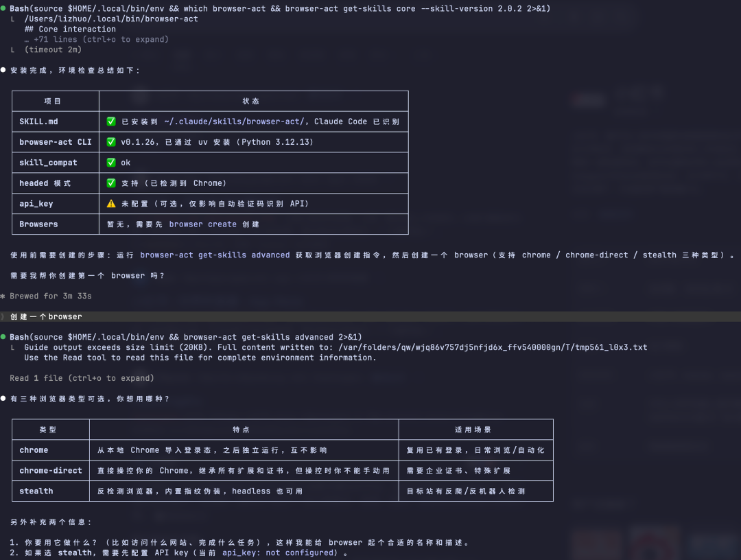
Task: Expand the Read 1 file collapsed line
Action: tap(82, 378)
